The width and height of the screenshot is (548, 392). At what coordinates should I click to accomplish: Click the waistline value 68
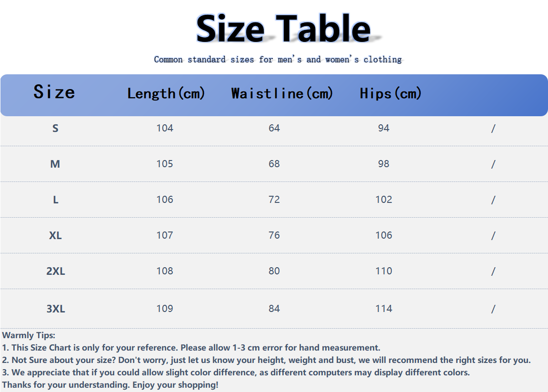[x=274, y=164]
